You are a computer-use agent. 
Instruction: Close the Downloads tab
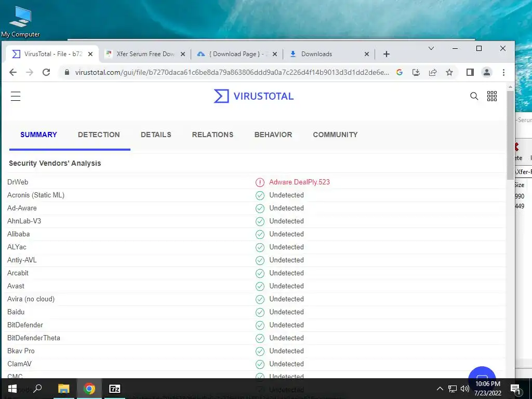click(366, 54)
